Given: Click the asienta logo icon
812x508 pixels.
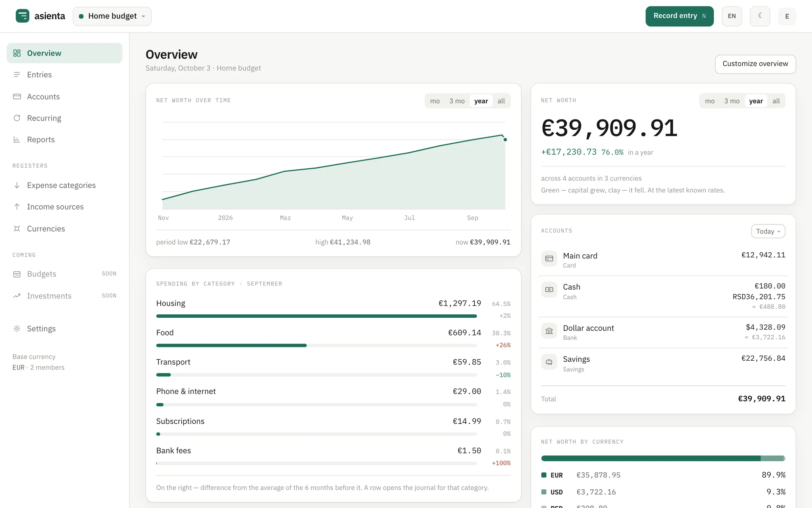Looking at the screenshot, I should (22, 16).
